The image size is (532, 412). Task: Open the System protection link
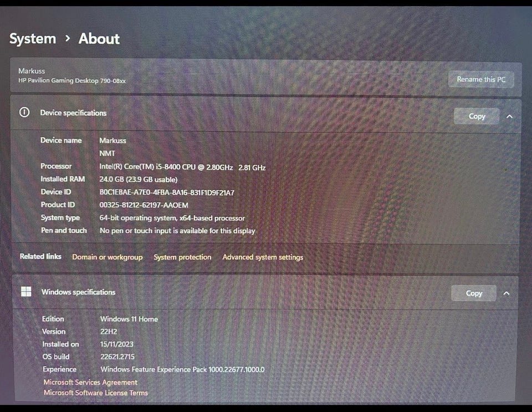tap(182, 257)
